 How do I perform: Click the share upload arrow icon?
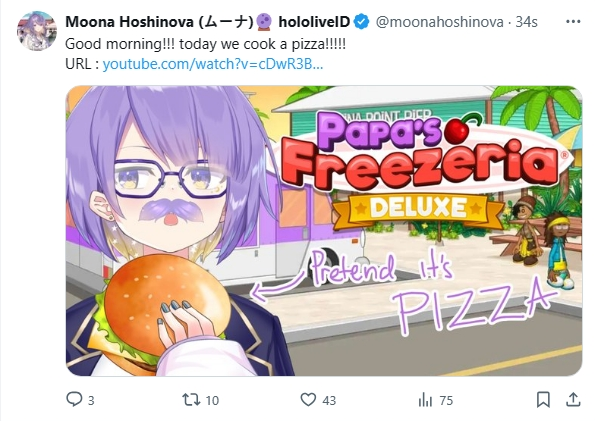[573, 400]
